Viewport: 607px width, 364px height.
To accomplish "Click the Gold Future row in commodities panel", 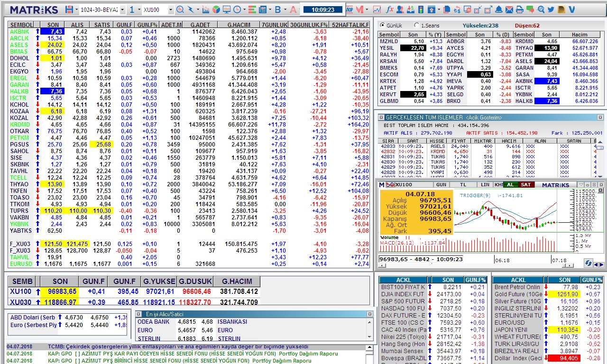I will click(548, 294).
